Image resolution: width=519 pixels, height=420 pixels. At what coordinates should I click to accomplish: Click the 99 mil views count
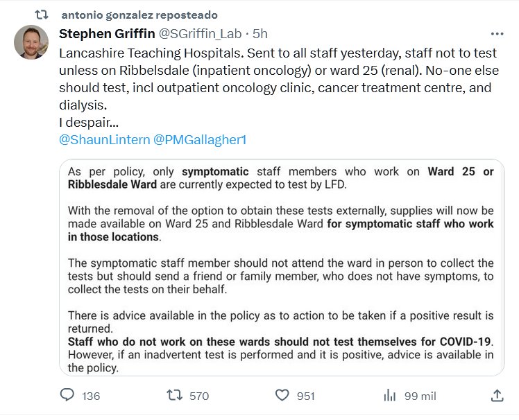tap(420, 396)
